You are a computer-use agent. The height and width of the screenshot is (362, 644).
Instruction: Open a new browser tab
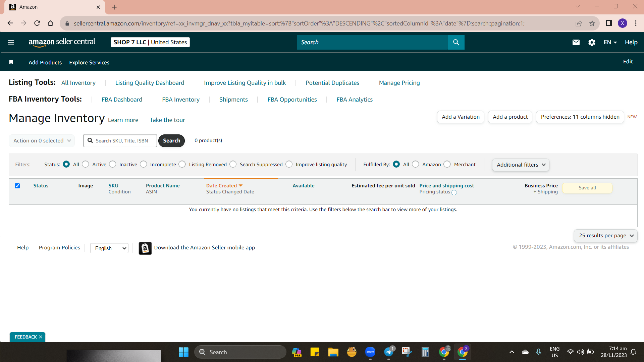(x=114, y=7)
